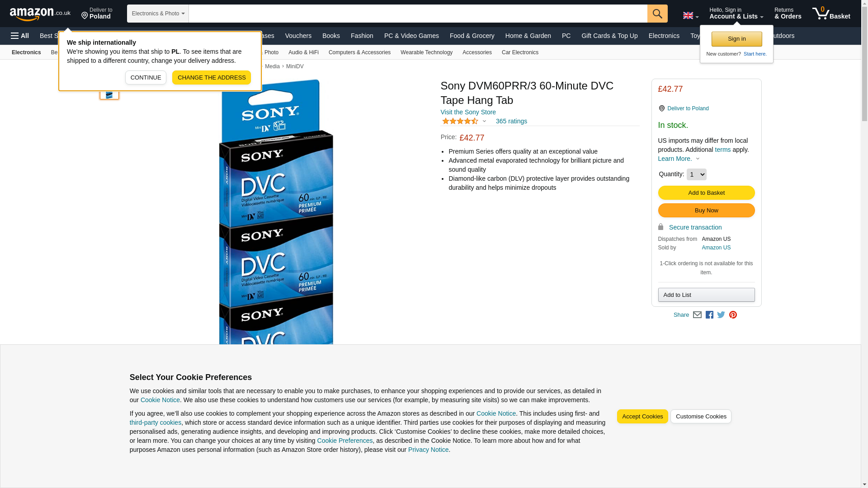868x488 pixels.
Task: Share product on Facebook
Action: coord(709,315)
